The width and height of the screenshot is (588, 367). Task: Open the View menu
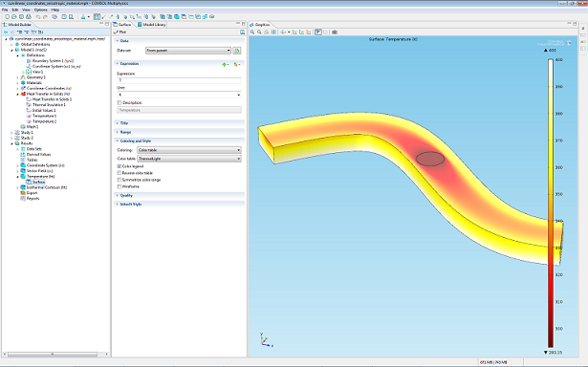coord(26,10)
